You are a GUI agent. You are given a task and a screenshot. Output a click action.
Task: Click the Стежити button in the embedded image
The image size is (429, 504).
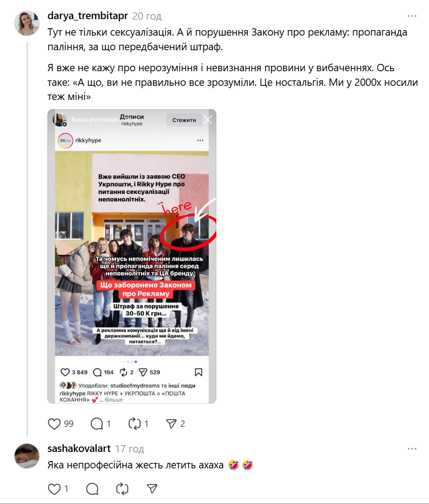[x=184, y=120]
